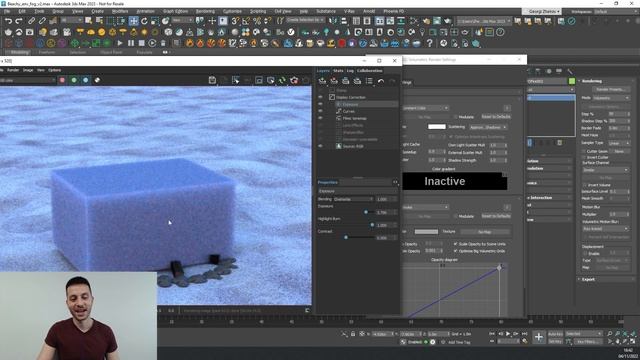Toggle visibility eye of Filmic tonemap layer
Screen dimensions: 640x360
320,118
